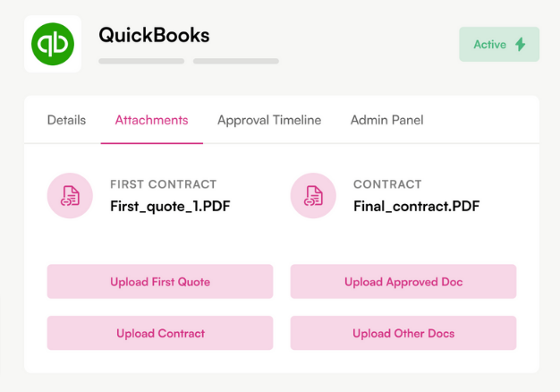This screenshot has height=392, width=560.
Task: Click the Upload Approved Doc button
Action: tap(403, 282)
